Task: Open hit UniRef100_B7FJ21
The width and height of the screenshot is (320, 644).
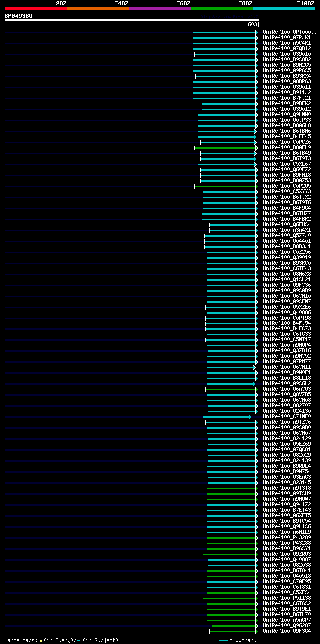Action: (x=287, y=98)
